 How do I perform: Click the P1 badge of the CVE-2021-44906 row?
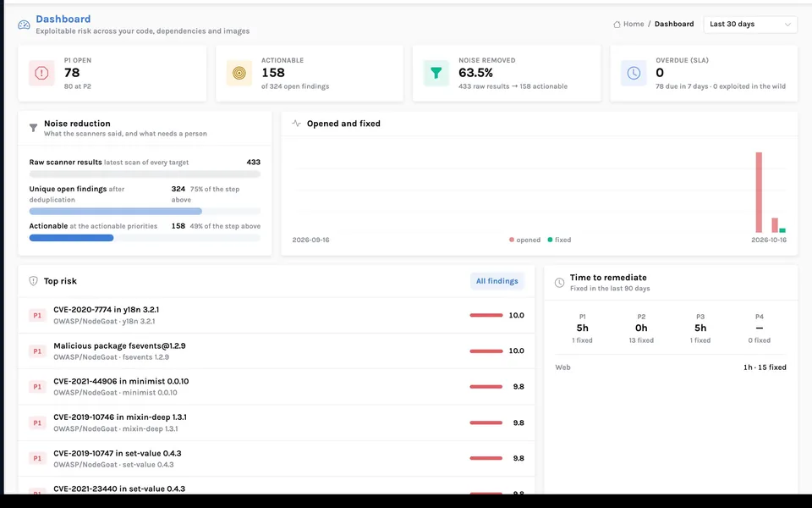pyautogui.click(x=37, y=387)
